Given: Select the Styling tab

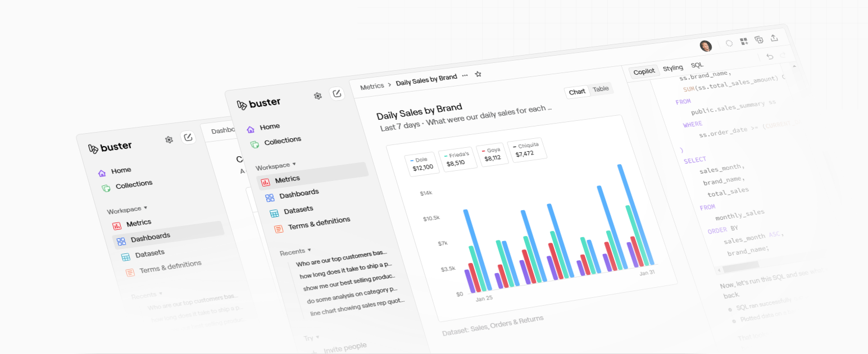Looking at the screenshot, I should click(672, 68).
